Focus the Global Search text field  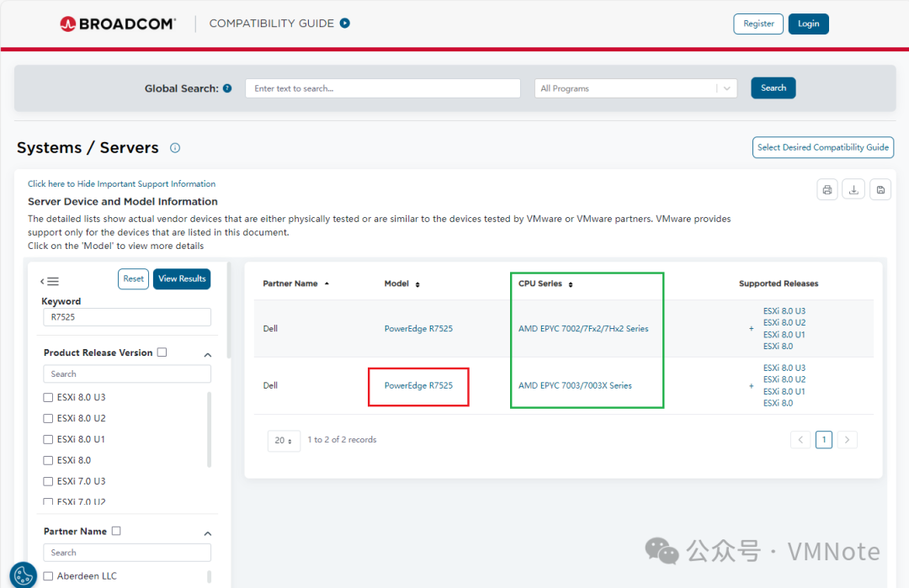click(383, 88)
